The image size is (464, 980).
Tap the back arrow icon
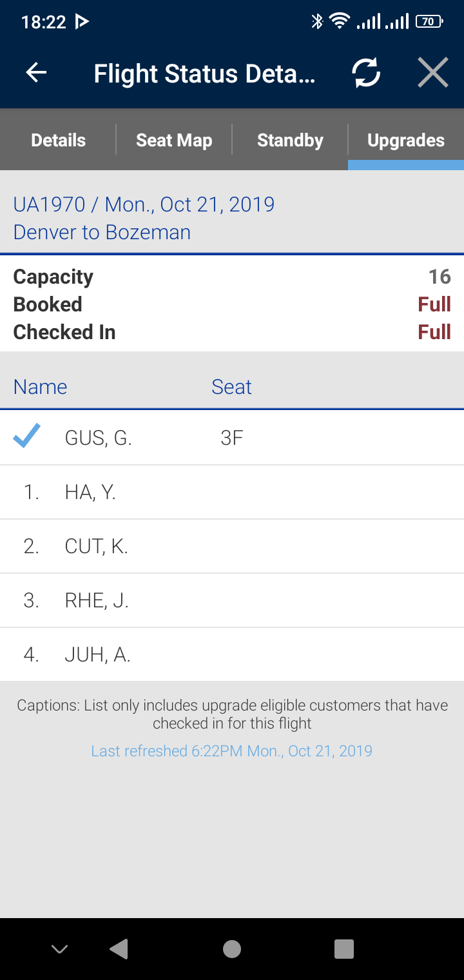click(x=36, y=73)
